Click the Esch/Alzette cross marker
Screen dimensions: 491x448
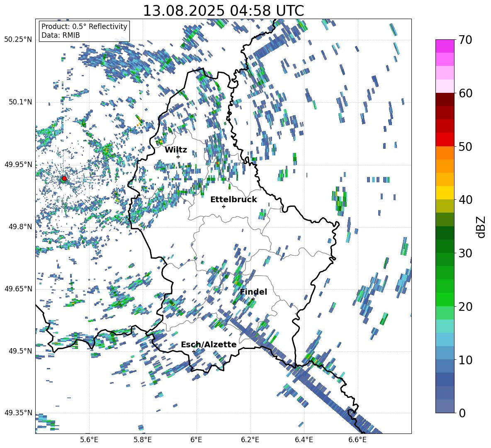194,351
